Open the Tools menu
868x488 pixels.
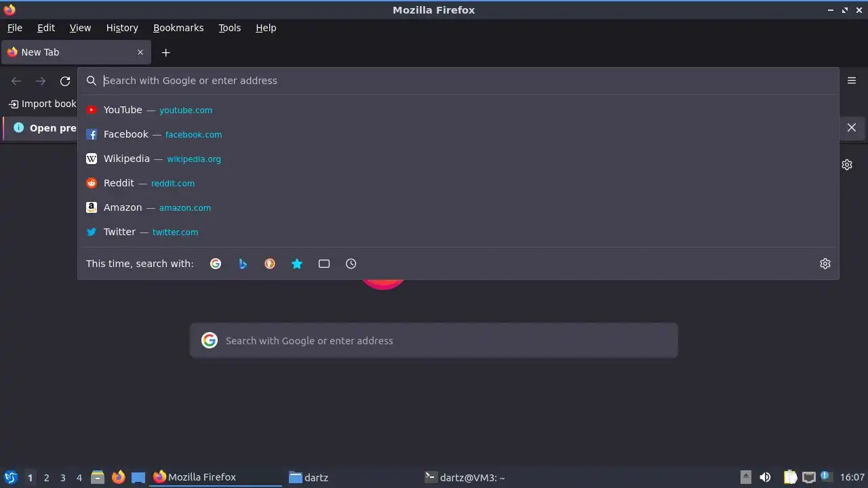click(x=229, y=28)
